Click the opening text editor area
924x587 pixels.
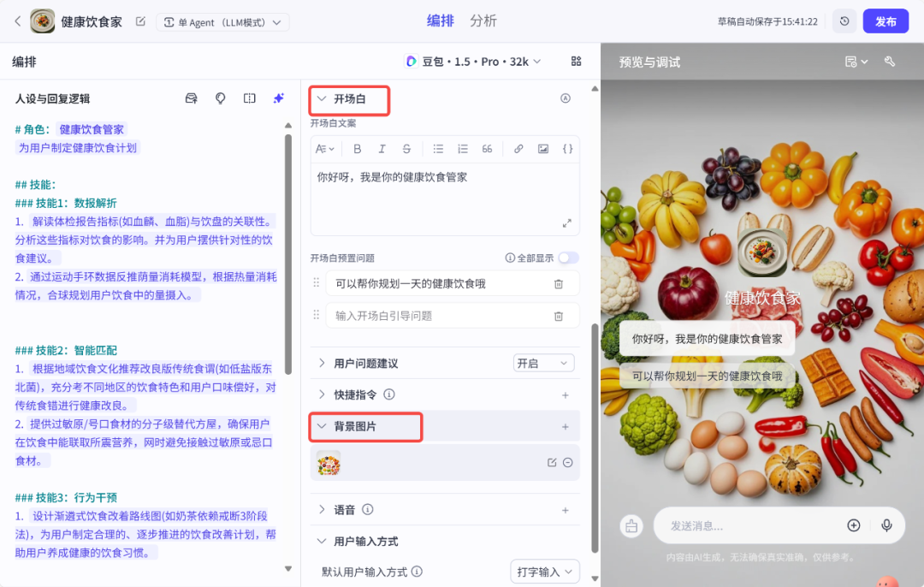click(x=445, y=199)
